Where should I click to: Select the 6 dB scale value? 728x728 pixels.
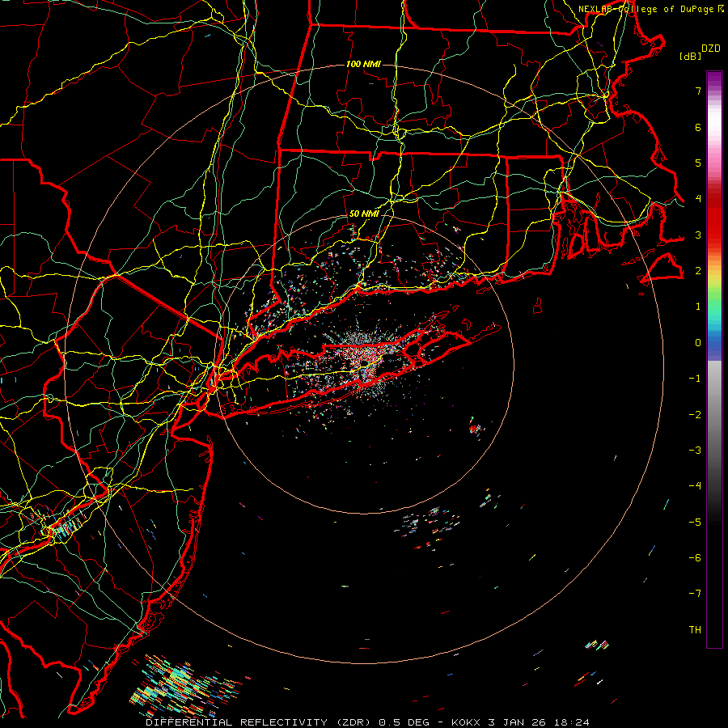(x=698, y=127)
